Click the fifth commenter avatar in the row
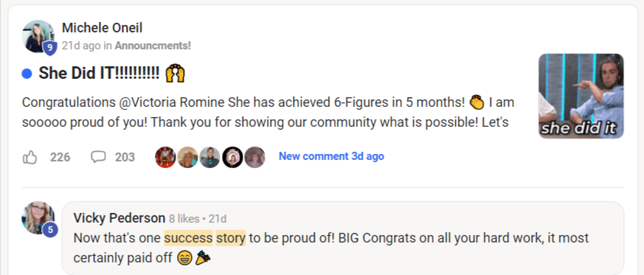This screenshot has width=644, height=275. pos(255,157)
